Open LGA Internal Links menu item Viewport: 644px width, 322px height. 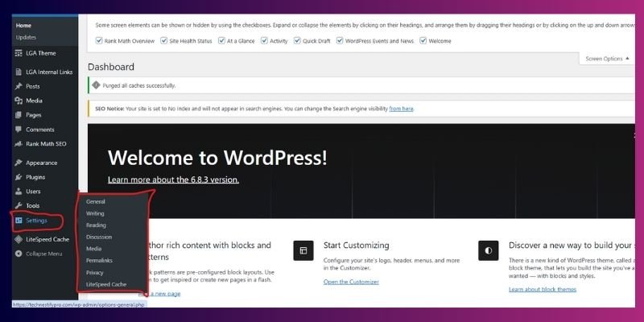(x=49, y=72)
